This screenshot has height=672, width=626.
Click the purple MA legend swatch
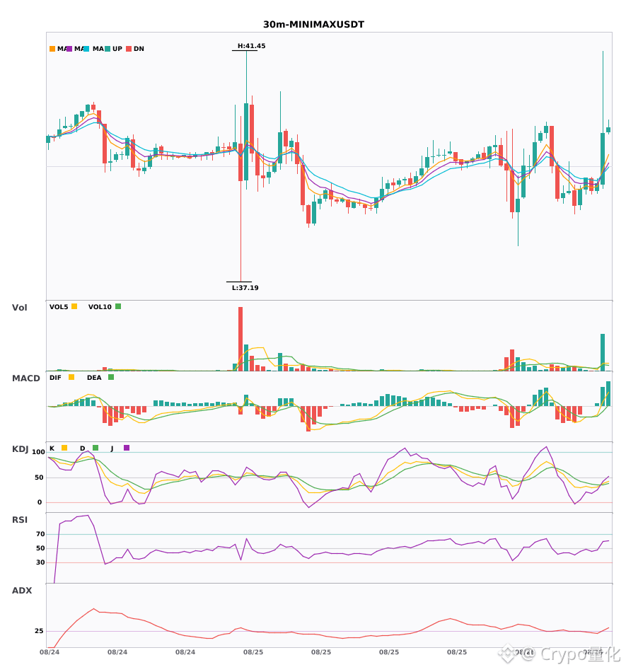(x=69, y=49)
